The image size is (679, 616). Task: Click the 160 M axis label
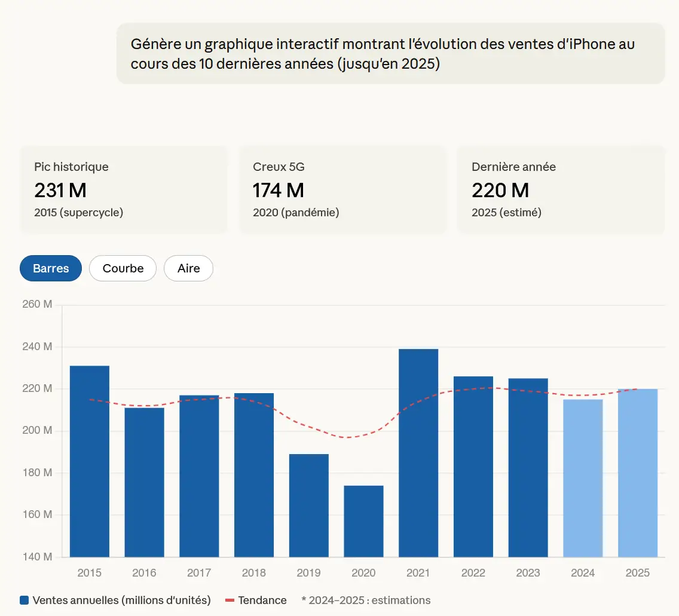point(37,514)
